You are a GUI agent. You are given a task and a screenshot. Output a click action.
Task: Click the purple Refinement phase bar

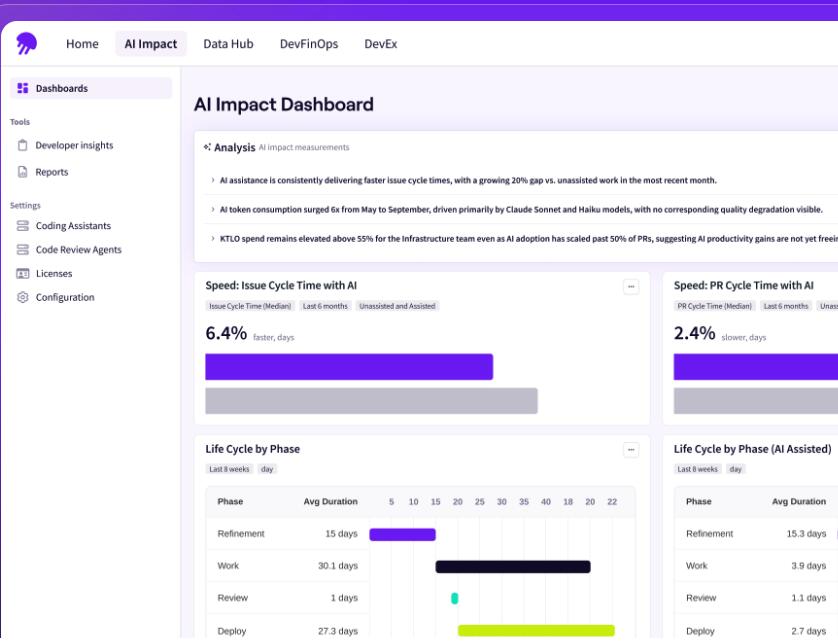[402, 535]
